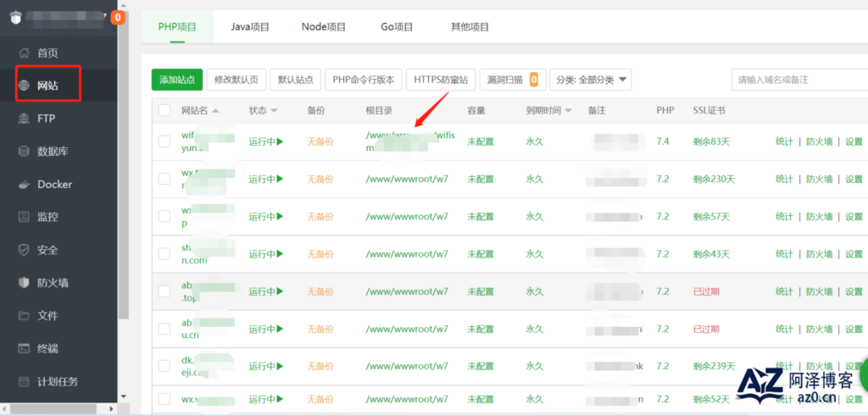Click 已过期 SSL link in .top row
Screen dimensions: 868x416
pyautogui.click(x=706, y=291)
